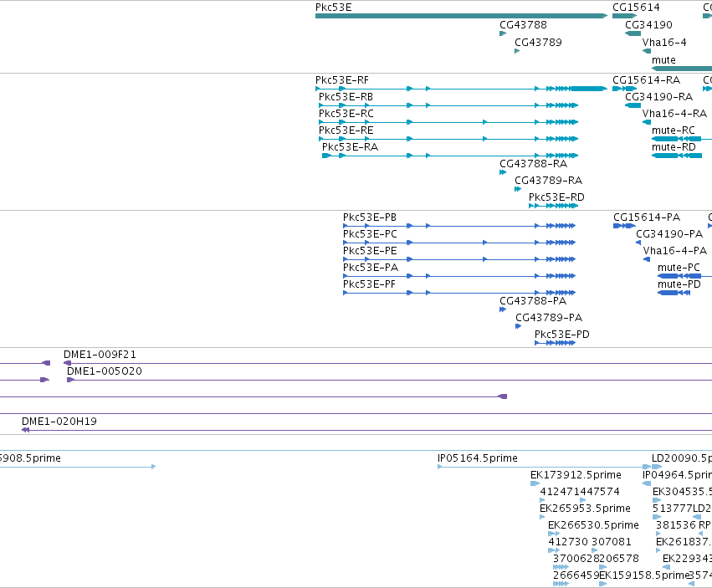Viewport: 712px width, 588px height.
Task: Click BAC clone DME1-009F21
Action: point(100,355)
